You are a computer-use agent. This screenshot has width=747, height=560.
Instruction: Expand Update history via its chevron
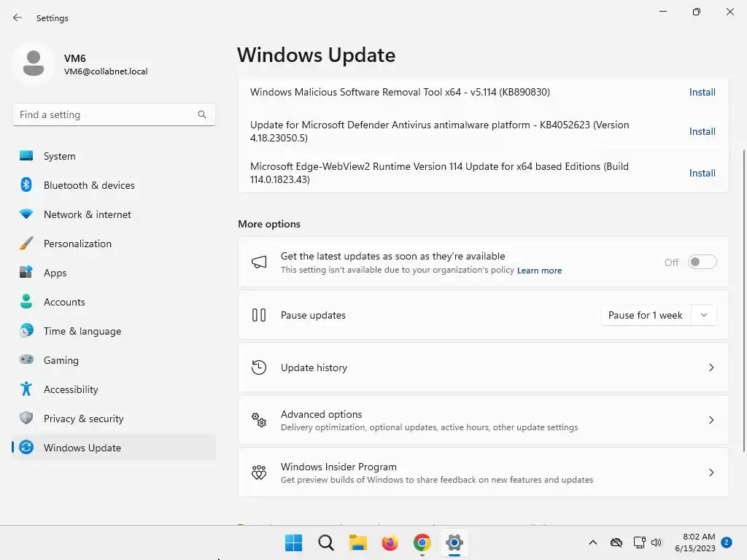pyautogui.click(x=711, y=367)
